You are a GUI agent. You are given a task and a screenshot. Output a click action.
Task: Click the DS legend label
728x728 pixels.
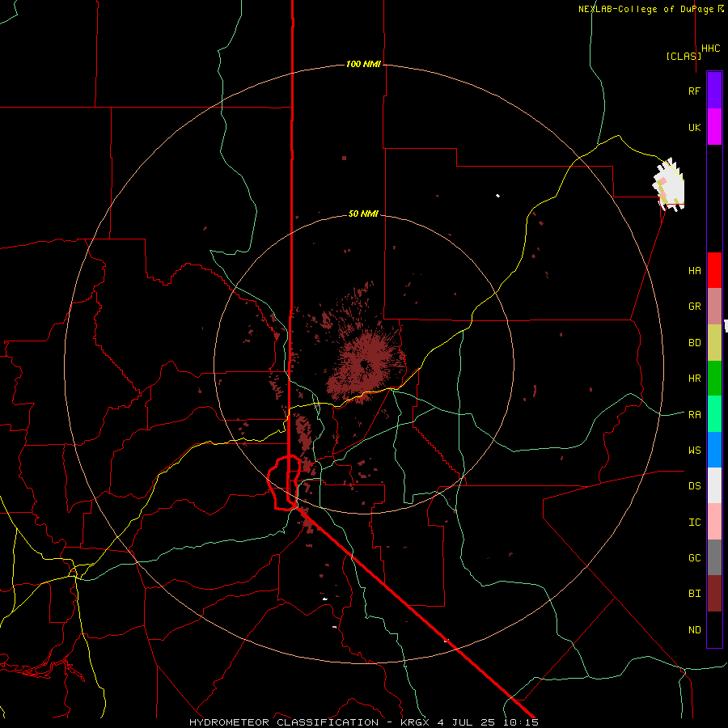(x=694, y=486)
